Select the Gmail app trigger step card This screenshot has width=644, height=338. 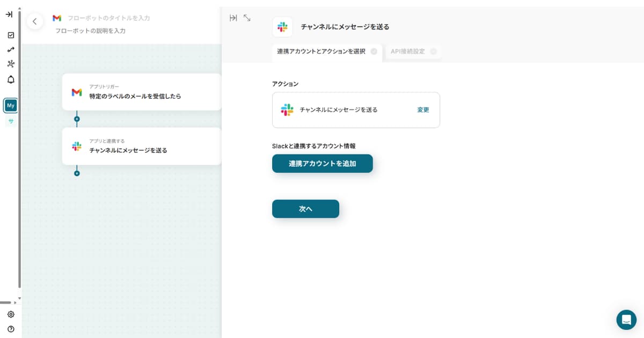[142, 92]
